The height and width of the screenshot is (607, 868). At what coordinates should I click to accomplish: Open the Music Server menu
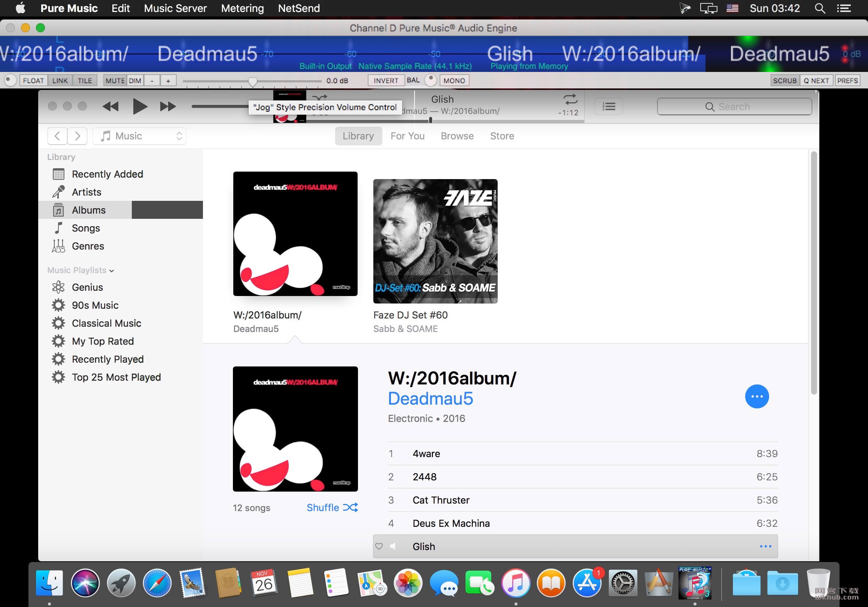click(175, 8)
